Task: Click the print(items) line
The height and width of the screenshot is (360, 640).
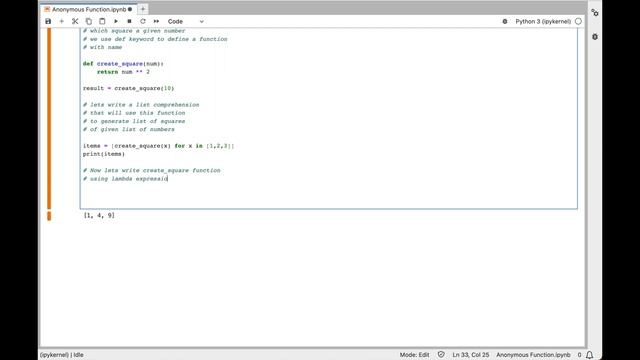Action: (x=104, y=154)
